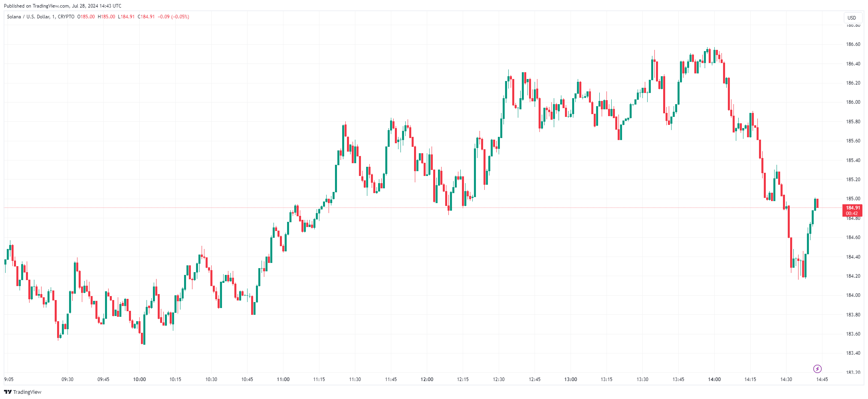Click the 12:30 time axis label
The height and width of the screenshot is (399, 868).
tap(499, 379)
